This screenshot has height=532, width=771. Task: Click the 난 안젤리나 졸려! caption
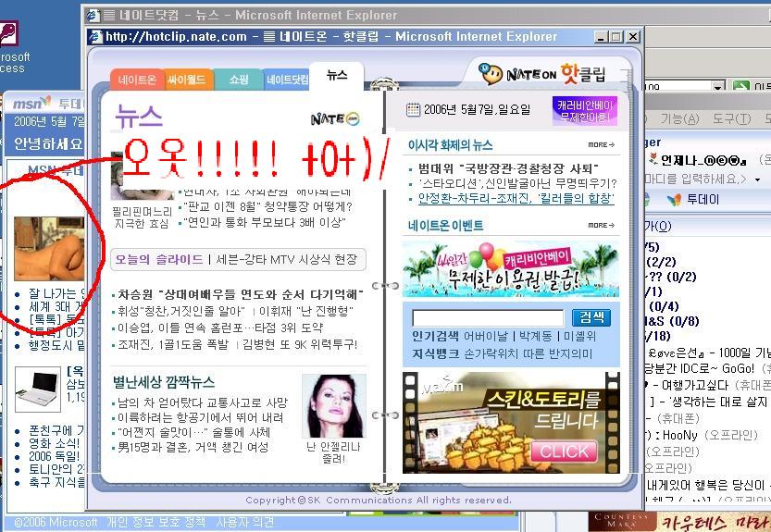coord(333,452)
